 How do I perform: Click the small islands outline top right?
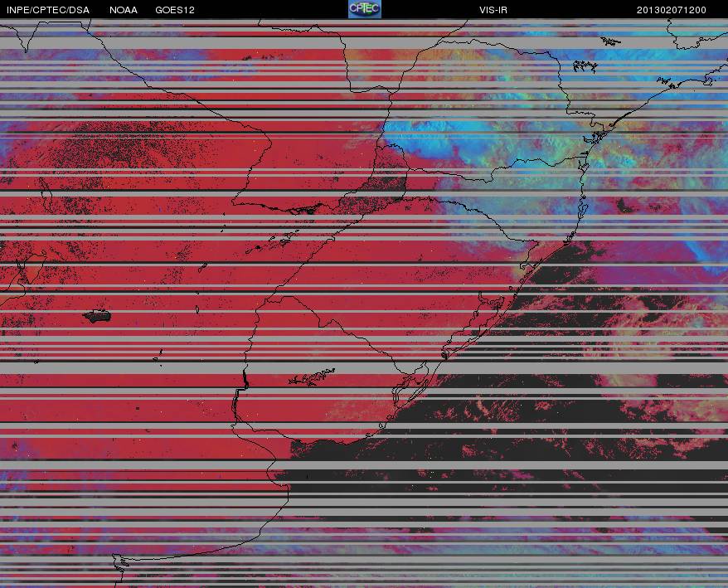tap(585, 66)
